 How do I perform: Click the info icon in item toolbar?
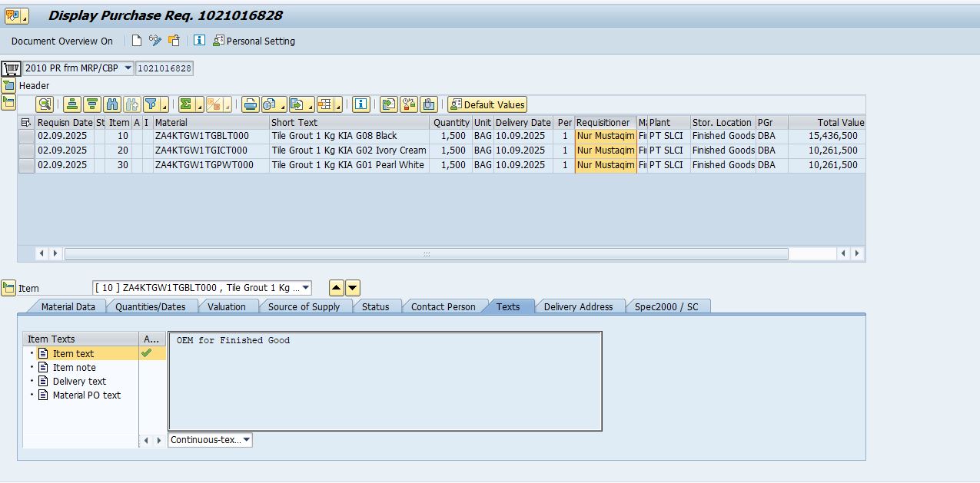[361, 104]
